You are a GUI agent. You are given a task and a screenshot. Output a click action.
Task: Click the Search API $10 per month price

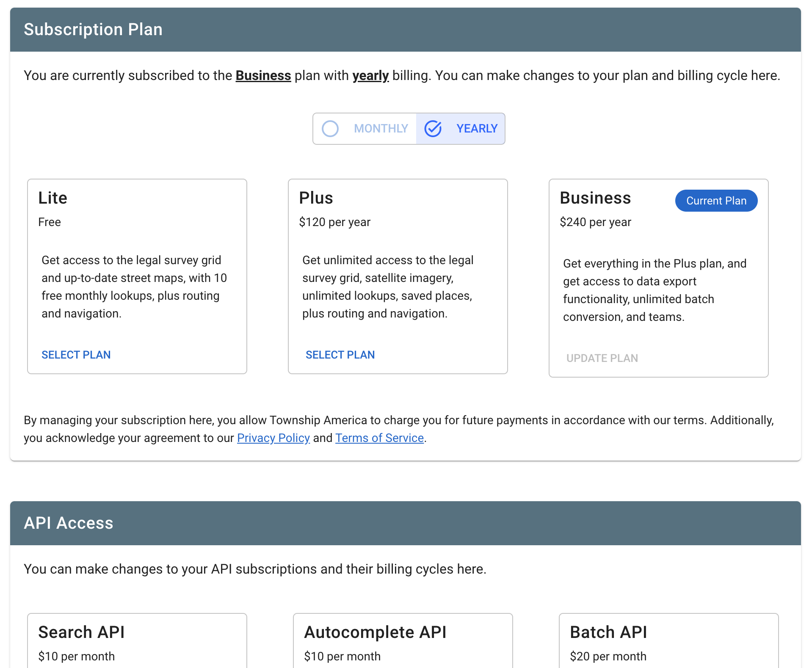click(x=77, y=657)
